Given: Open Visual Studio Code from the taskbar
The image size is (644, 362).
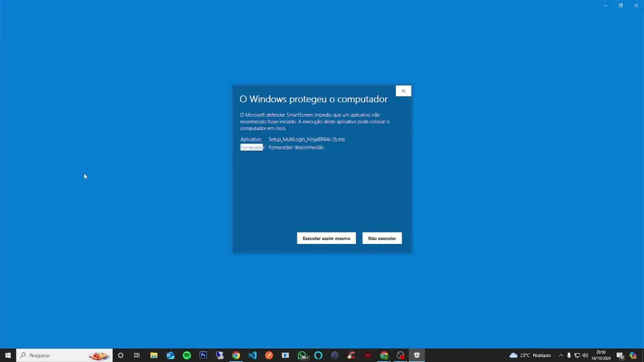Looking at the screenshot, I should (x=253, y=355).
